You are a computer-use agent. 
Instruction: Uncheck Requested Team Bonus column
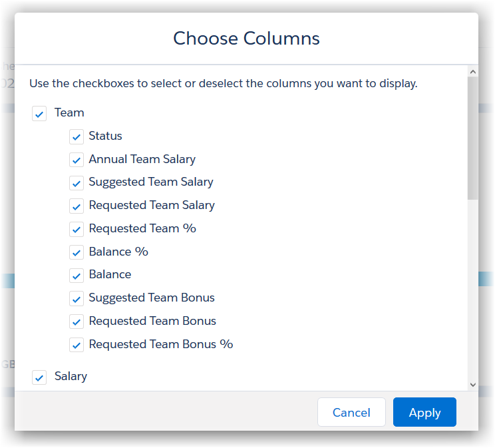point(77,322)
